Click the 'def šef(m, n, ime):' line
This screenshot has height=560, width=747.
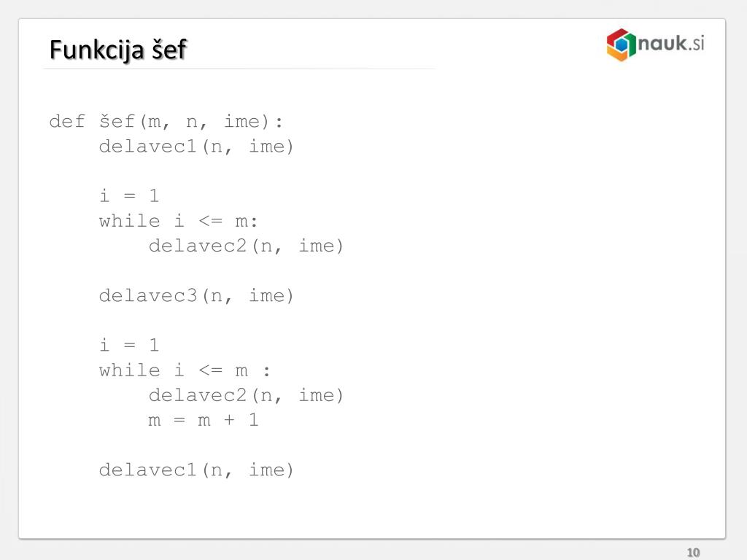(166, 122)
